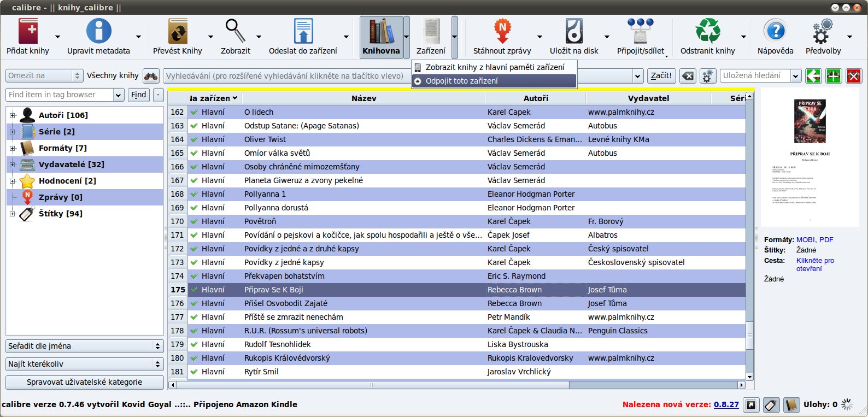Choose Odpojit toto zařízení menu entry
Viewport: 868px width, 417px height.
[494, 81]
